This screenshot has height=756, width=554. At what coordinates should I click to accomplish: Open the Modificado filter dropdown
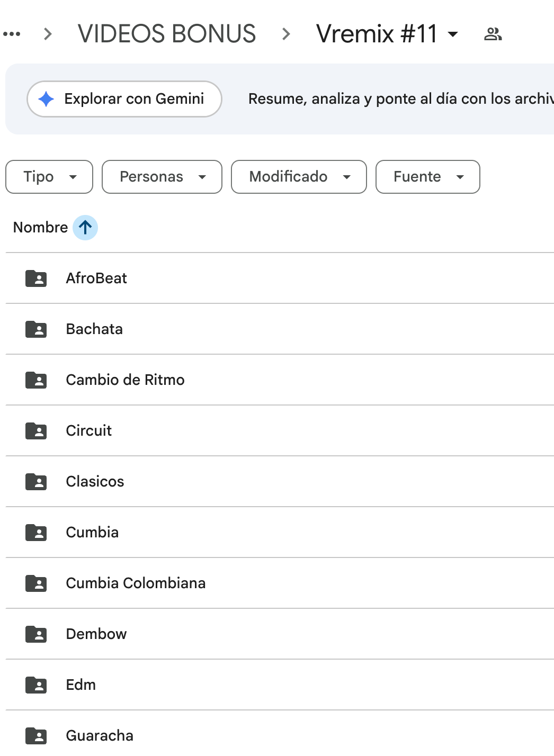point(298,177)
